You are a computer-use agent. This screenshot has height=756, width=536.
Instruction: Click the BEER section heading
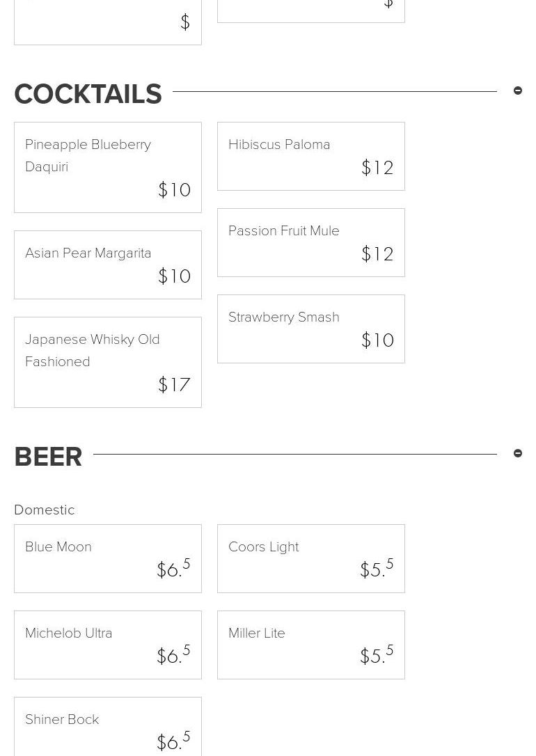[x=48, y=457]
